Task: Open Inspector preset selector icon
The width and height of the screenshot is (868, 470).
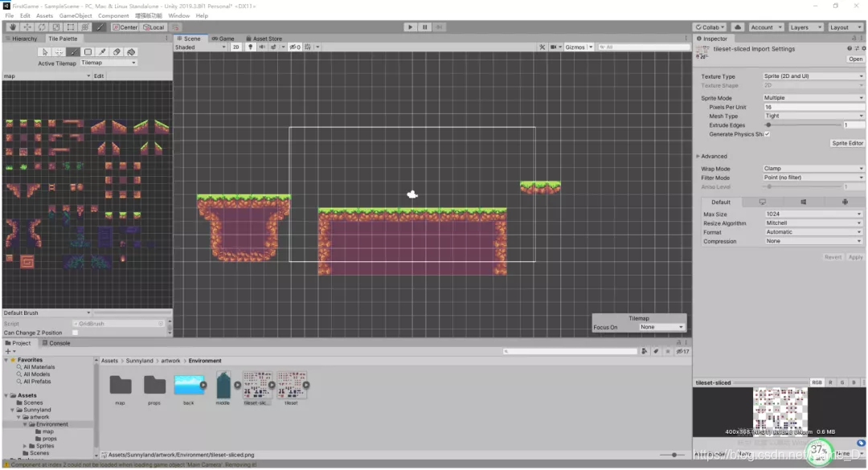Action: [857, 49]
